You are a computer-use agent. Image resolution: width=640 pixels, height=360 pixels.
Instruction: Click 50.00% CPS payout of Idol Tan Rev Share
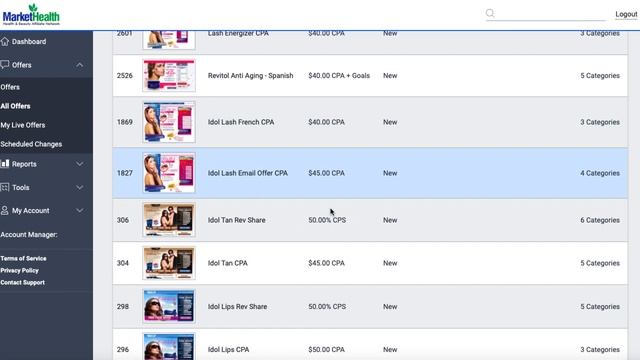pyautogui.click(x=327, y=220)
